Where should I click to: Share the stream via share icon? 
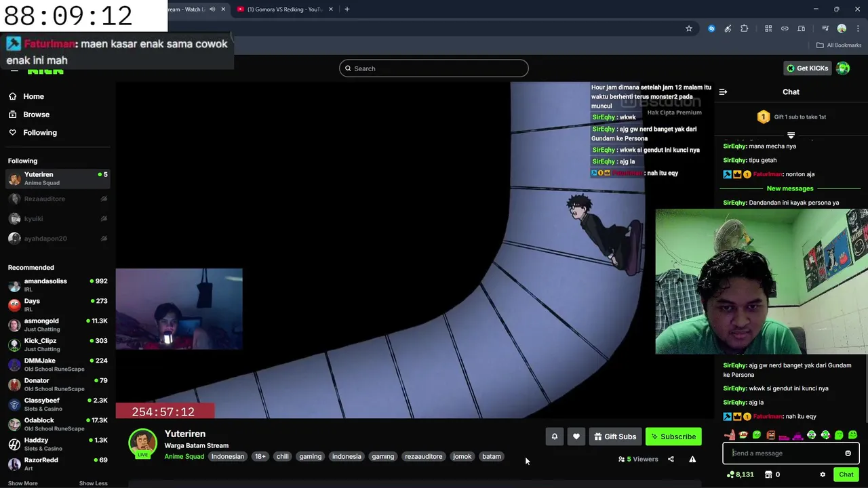coord(671,460)
